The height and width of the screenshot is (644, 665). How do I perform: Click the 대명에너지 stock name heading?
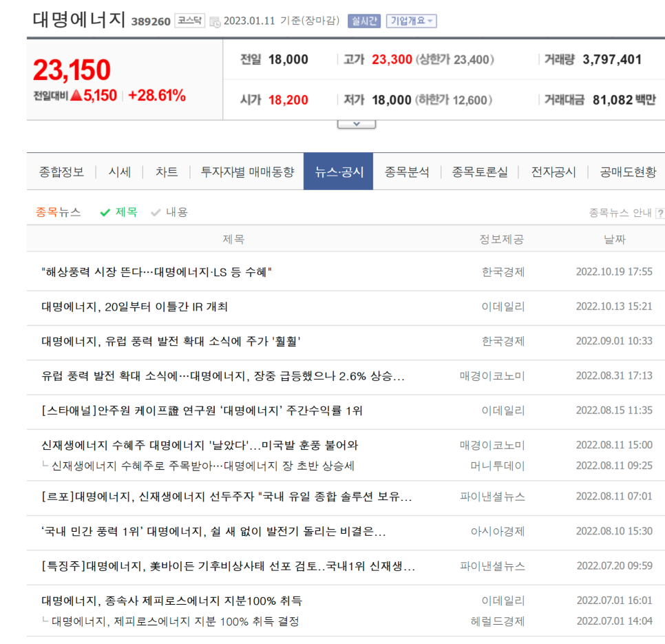pyautogui.click(x=79, y=19)
